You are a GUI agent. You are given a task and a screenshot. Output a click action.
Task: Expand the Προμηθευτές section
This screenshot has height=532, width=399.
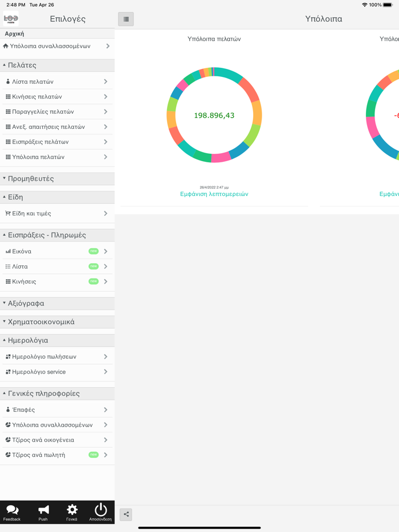[57, 179]
